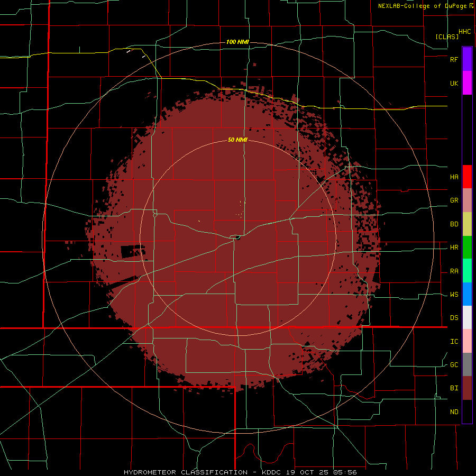Click the ND black legend swatch
The image size is (476, 476).
tap(467, 411)
